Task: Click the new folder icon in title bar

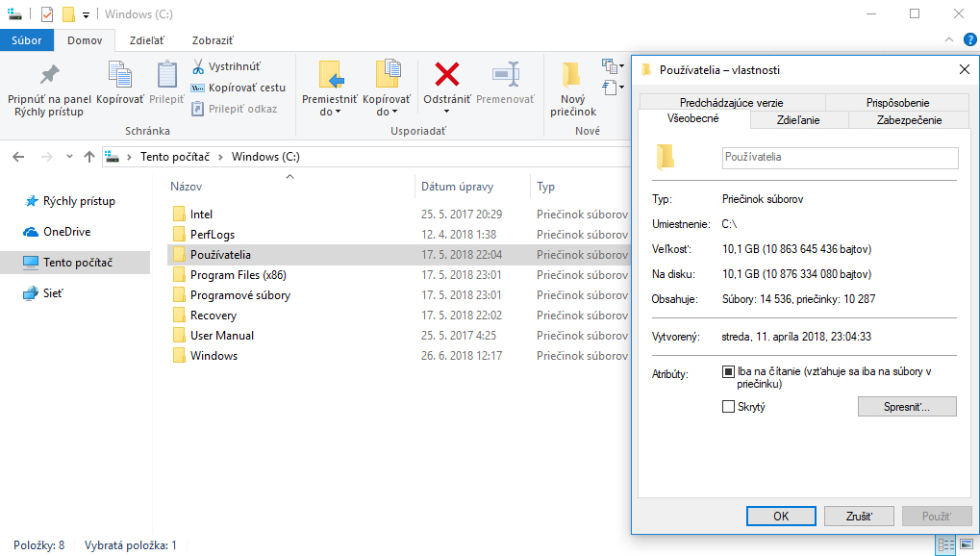Action: pos(68,13)
